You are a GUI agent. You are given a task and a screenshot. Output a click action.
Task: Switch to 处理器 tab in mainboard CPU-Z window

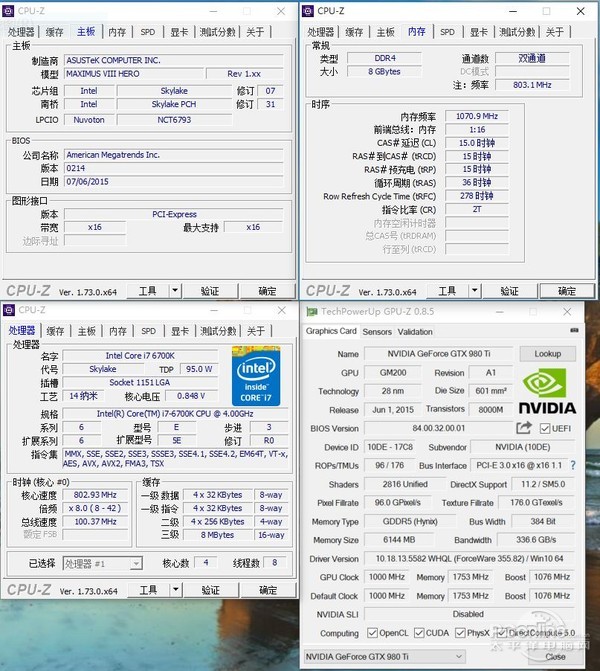pos(21,32)
